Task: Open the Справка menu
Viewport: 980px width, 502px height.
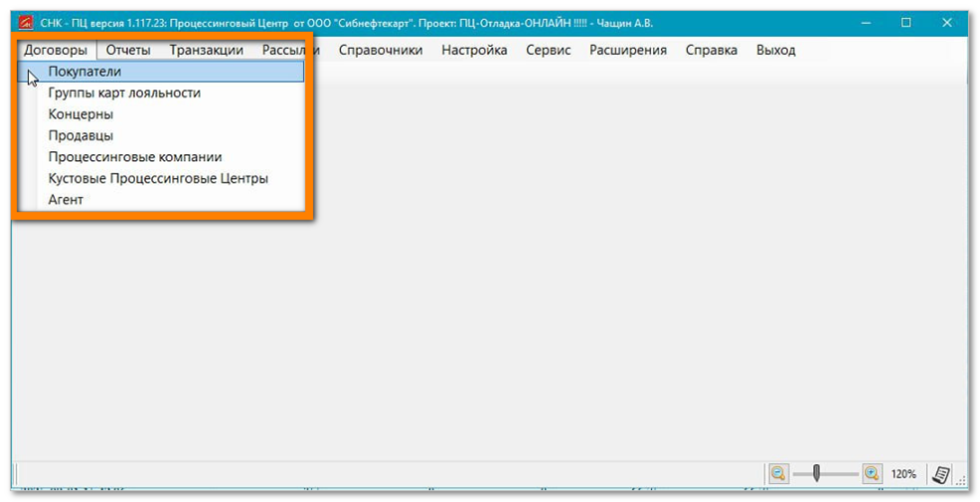Action: (x=712, y=50)
